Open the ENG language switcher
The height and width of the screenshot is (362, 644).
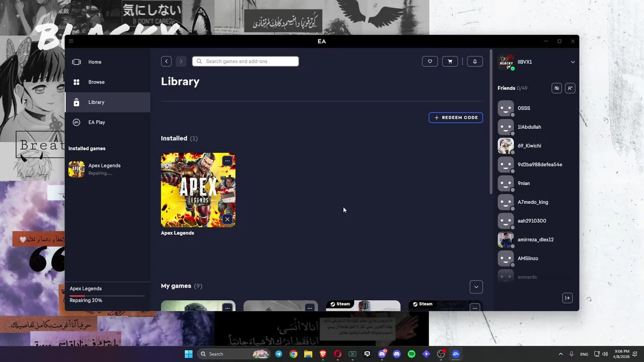coord(584,354)
